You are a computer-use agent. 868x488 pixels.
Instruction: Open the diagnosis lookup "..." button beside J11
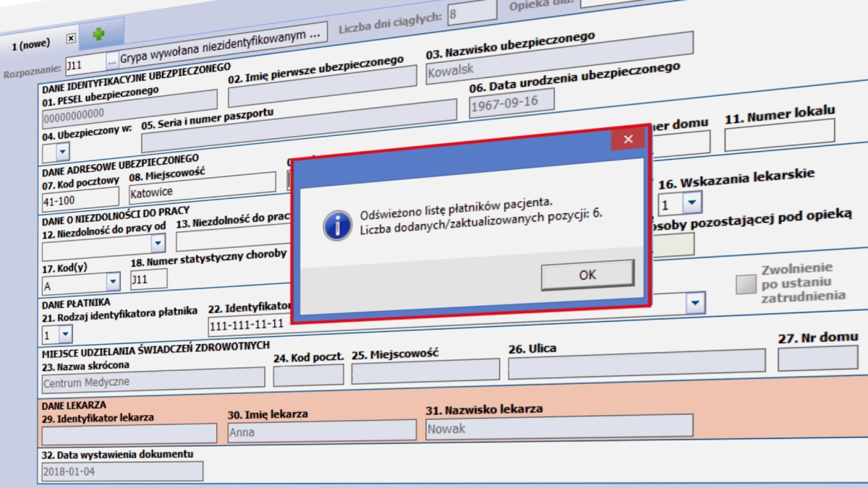112,60
